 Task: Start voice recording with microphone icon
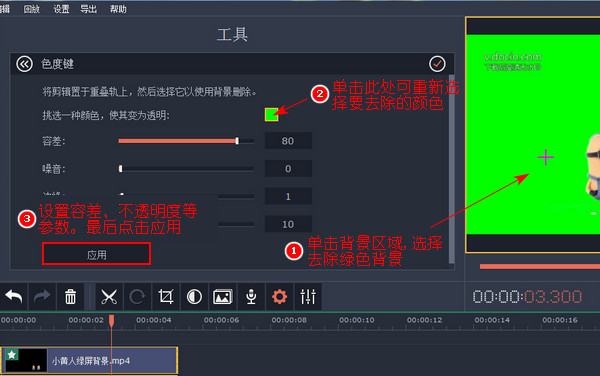(251, 296)
